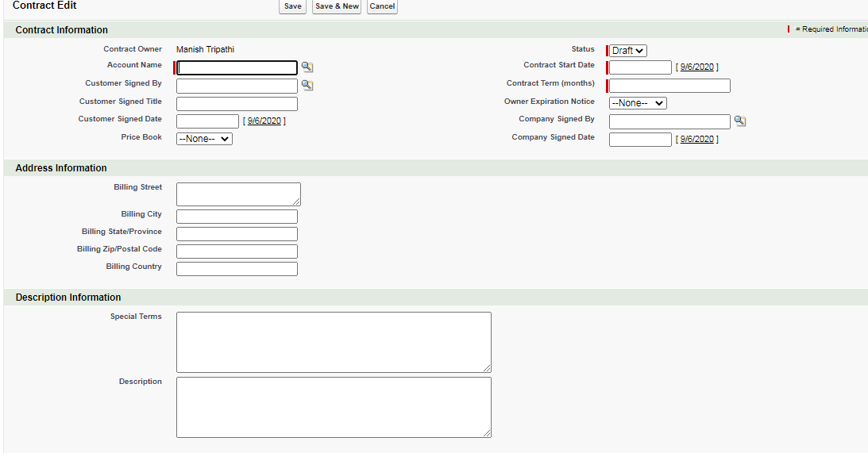
Task: Open the Account Name lookup icon
Action: point(307,68)
